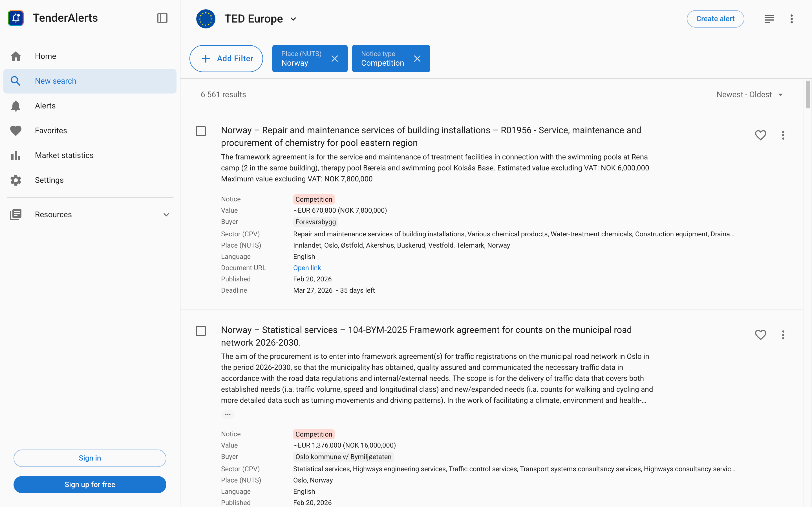Expand the truncated description ellipsis
Screen dimensions: 812x507
click(x=228, y=414)
